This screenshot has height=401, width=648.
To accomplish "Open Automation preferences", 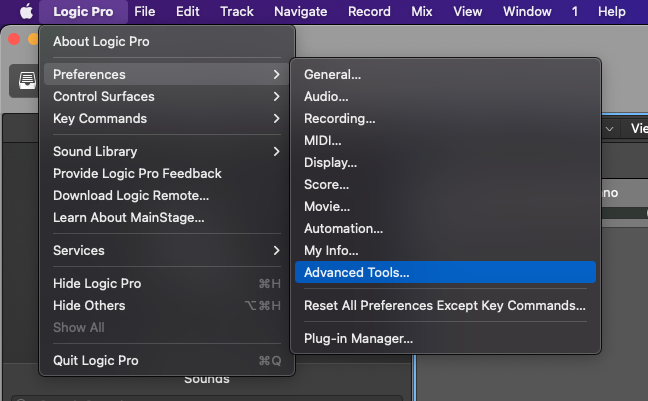I will [446, 229].
